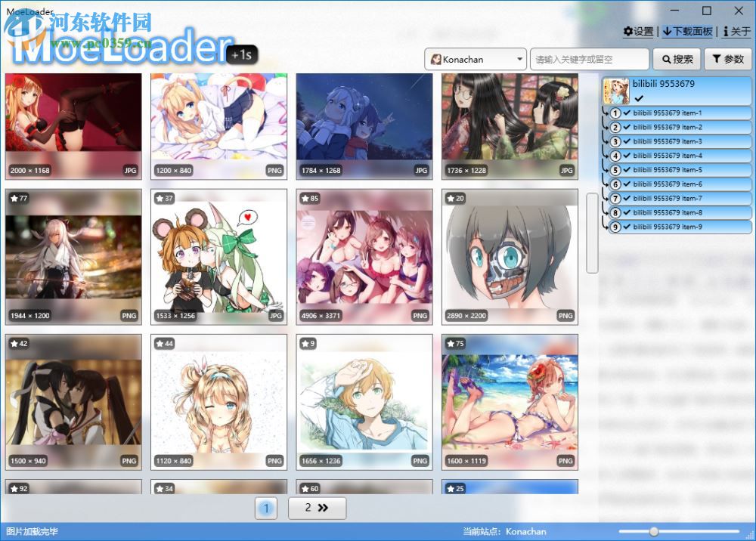Adjust the thumbnail size slider handle
The height and width of the screenshot is (541, 756).
(654, 531)
